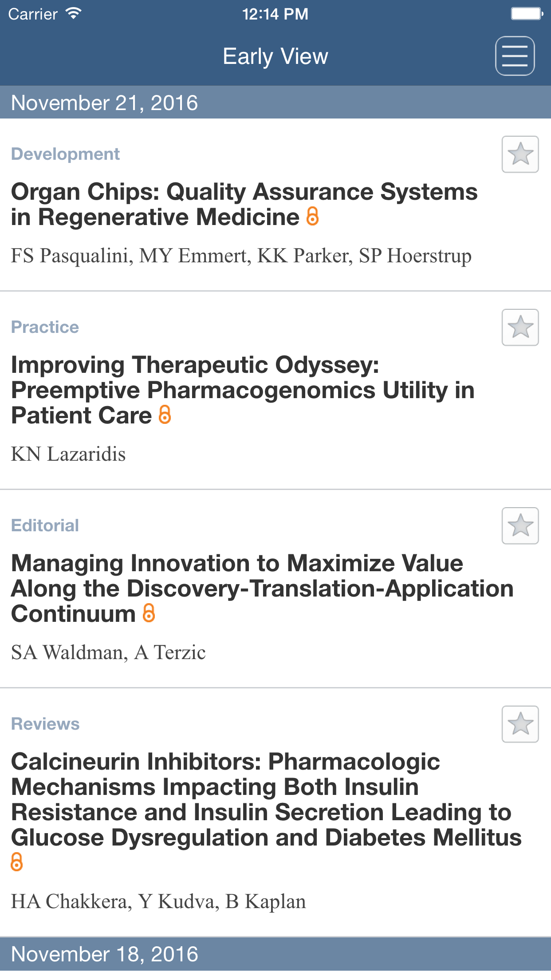Screen dimensions: 551x980
Task: Read Managing Innovation to Maximize Value editorial
Action: [262, 588]
